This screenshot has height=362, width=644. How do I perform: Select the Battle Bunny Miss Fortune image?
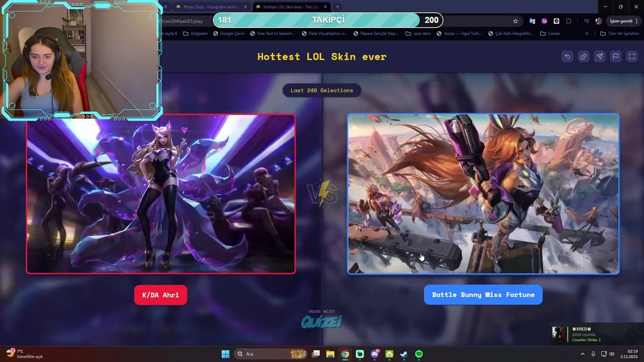click(x=483, y=194)
